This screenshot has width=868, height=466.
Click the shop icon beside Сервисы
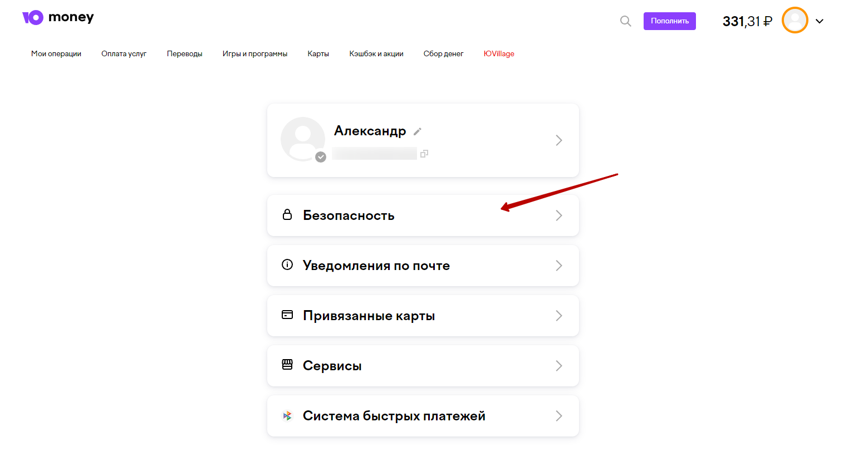coord(287,365)
